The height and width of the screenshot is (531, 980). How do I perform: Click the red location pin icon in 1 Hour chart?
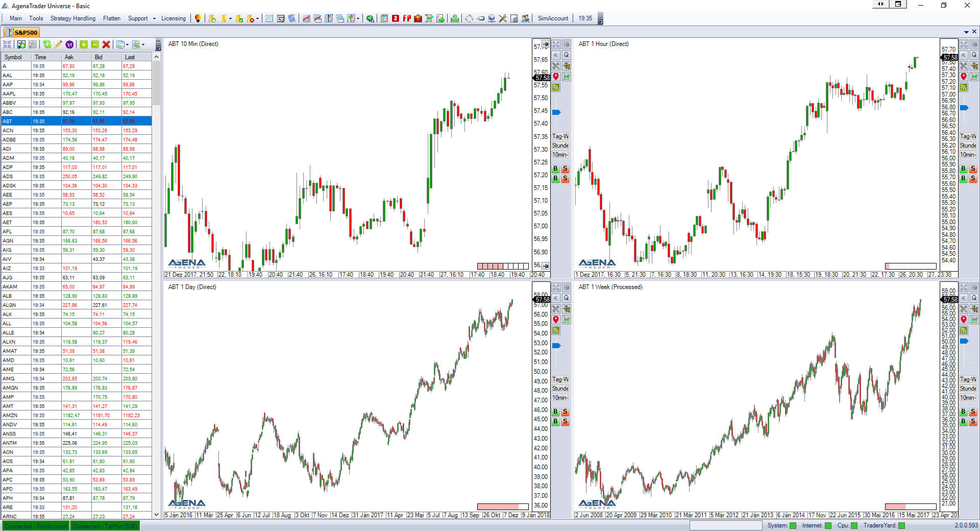(964, 77)
